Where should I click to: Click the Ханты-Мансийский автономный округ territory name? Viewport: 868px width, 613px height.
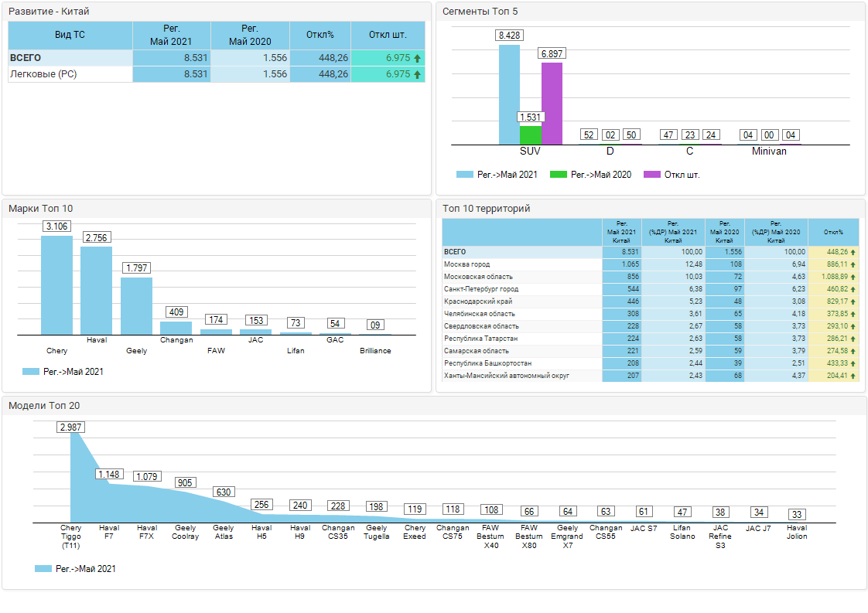click(507, 376)
